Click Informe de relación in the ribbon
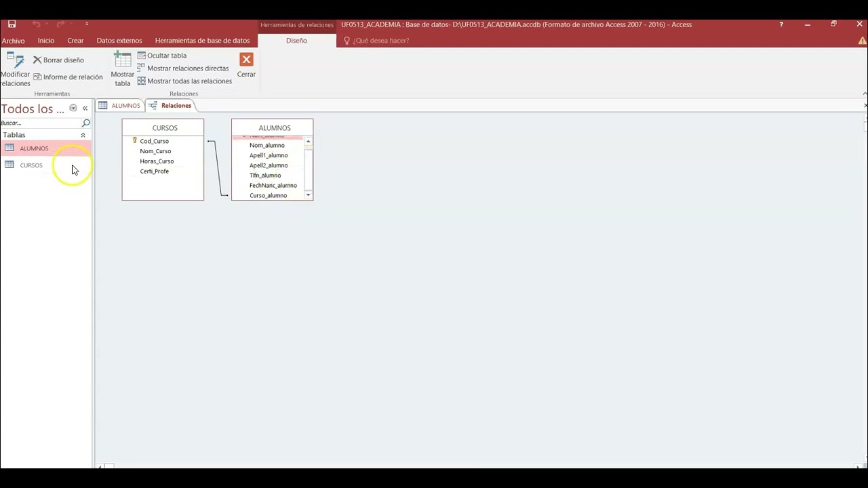This screenshot has width=868, height=488. point(68,77)
